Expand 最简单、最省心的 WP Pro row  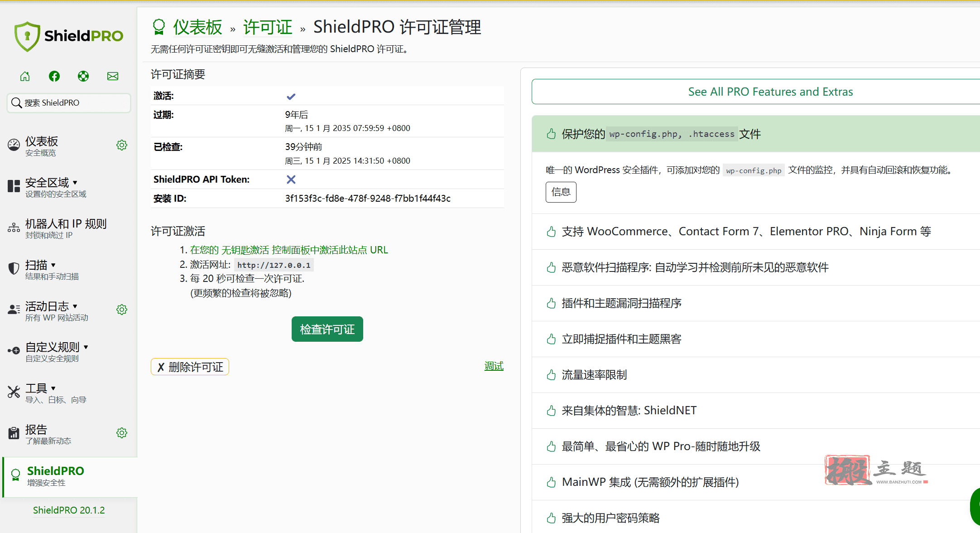coord(756,446)
